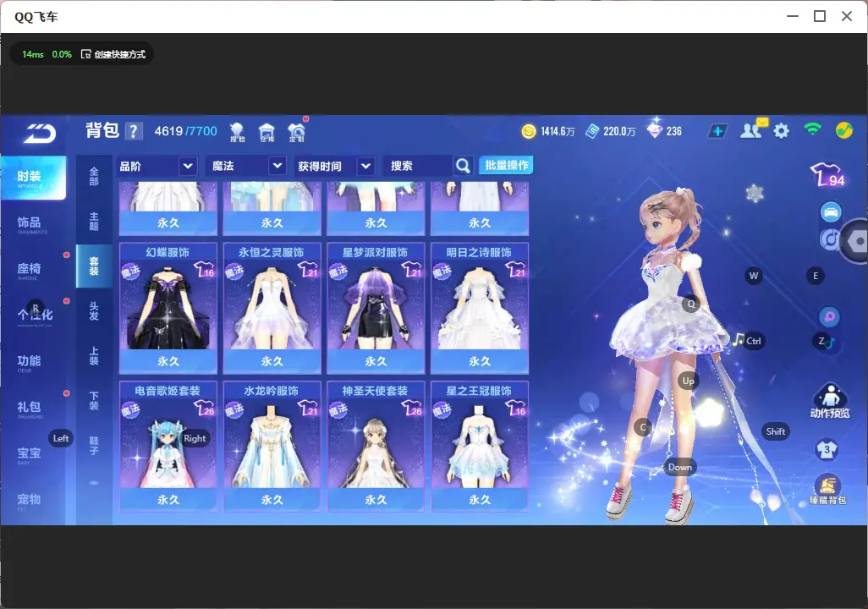Select the 饰品 ornaments tab
Viewport: 868px width, 609px height.
(x=33, y=223)
